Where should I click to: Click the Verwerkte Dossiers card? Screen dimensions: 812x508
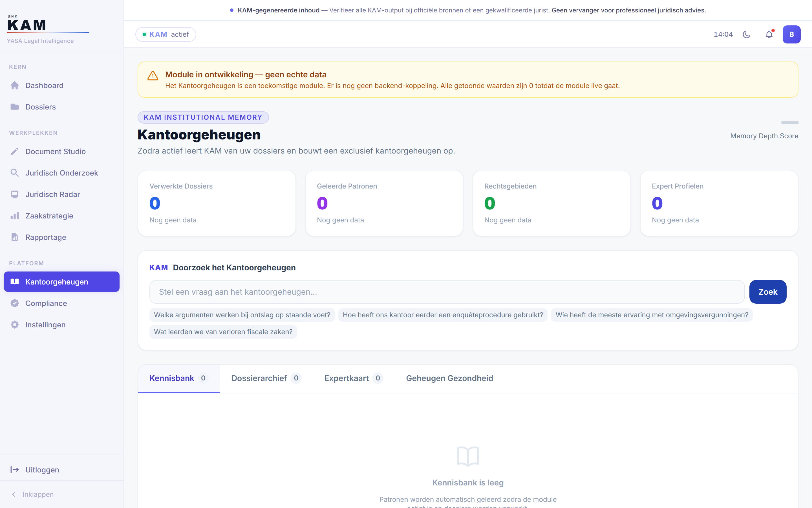[217, 203]
